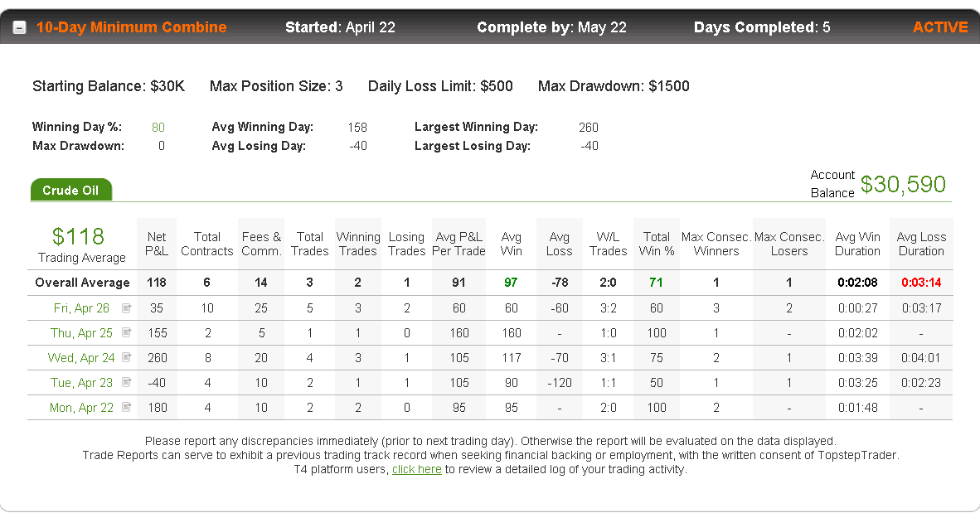Screen dimensions: 980x513
Task: Select the Crude Oil tab
Action: [x=71, y=190]
